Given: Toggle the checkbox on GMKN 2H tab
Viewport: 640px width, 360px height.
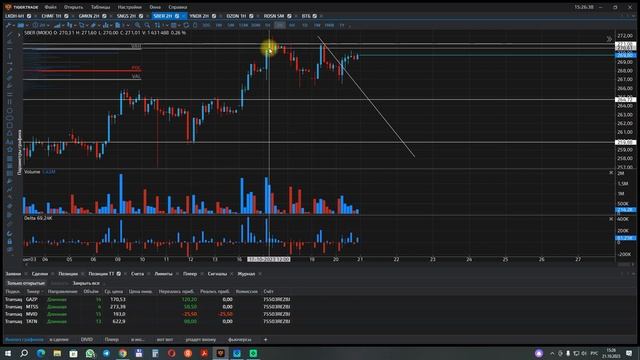Looking at the screenshot, I should coord(104,16).
